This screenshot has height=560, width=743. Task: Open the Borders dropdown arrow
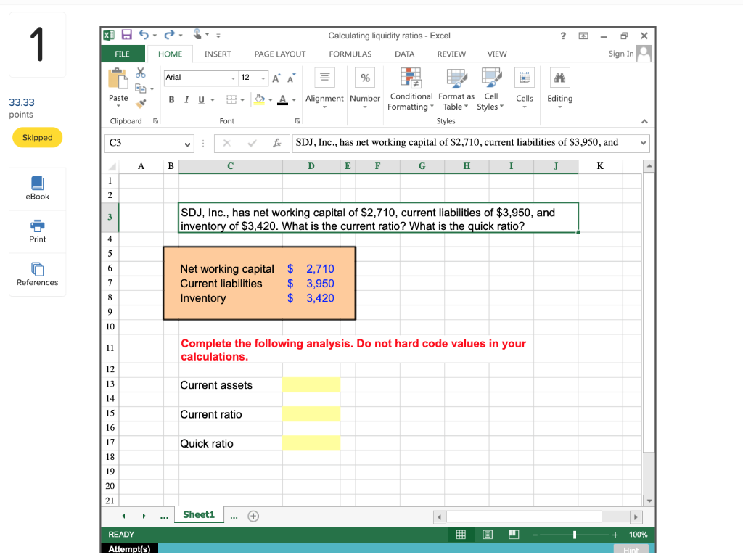(242, 100)
